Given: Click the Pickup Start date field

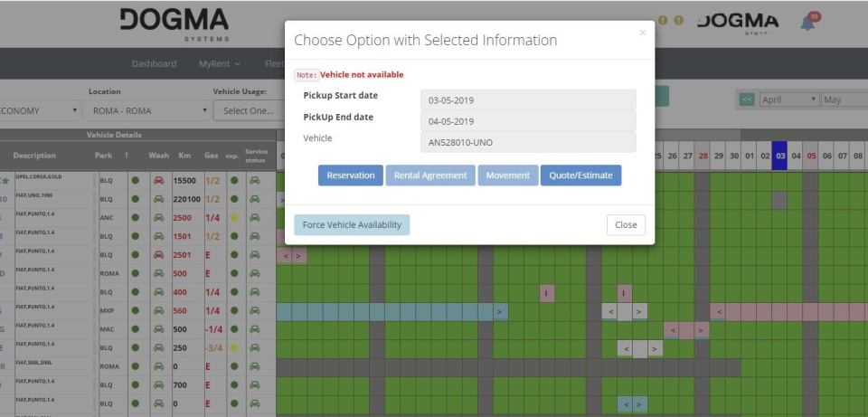Looking at the screenshot, I should 528,100.
